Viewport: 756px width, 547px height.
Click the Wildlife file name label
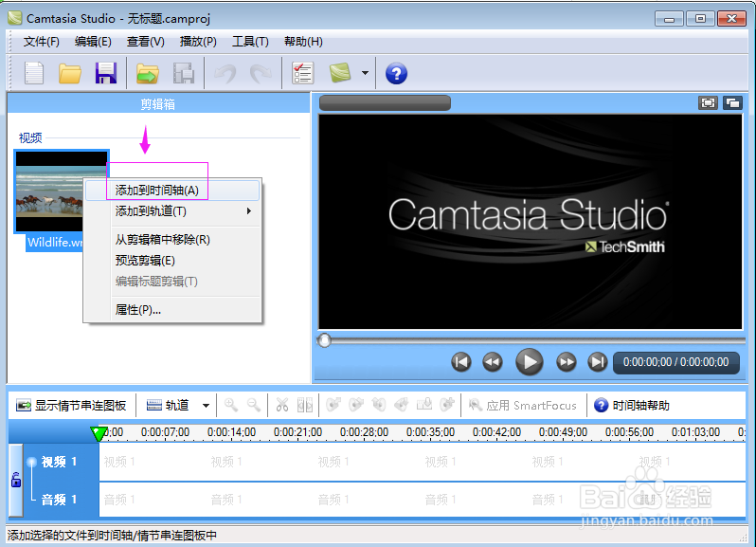tap(55, 242)
